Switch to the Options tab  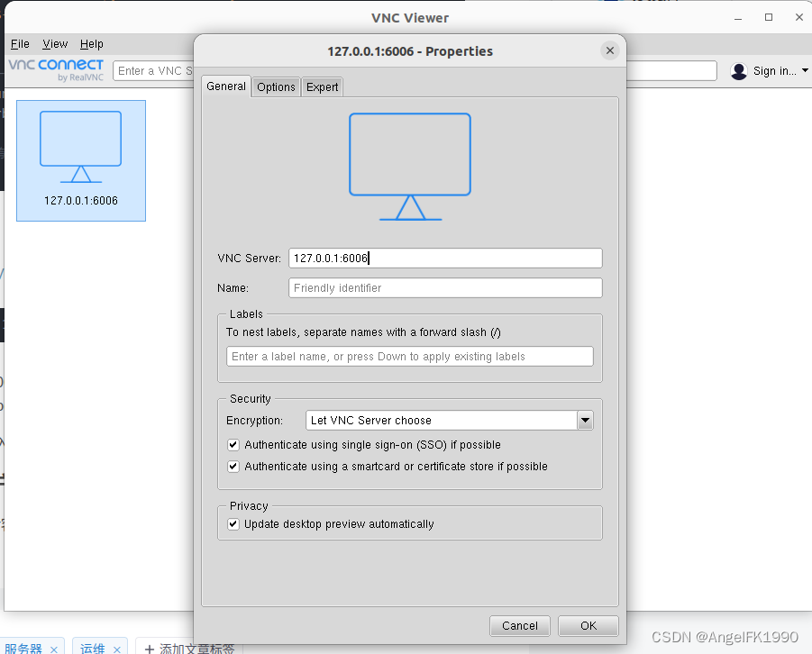coord(276,87)
